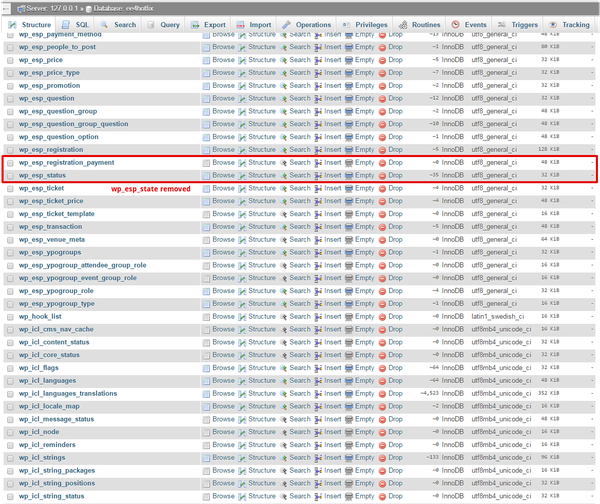Click the Structure tab in top navigation
Image resolution: width=600 pixels, height=504 pixels.
point(29,25)
